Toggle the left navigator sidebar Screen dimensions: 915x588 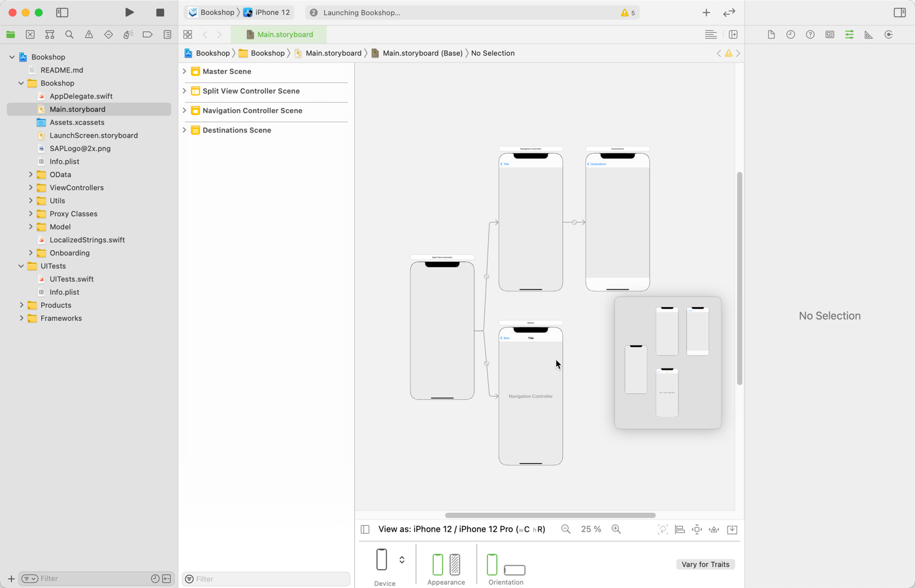click(x=62, y=12)
